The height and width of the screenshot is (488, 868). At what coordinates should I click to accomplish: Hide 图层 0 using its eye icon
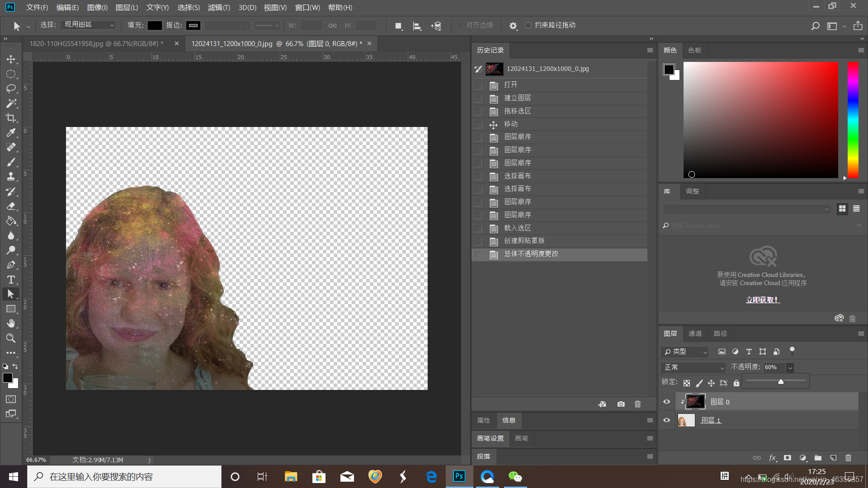coord(666,402)
